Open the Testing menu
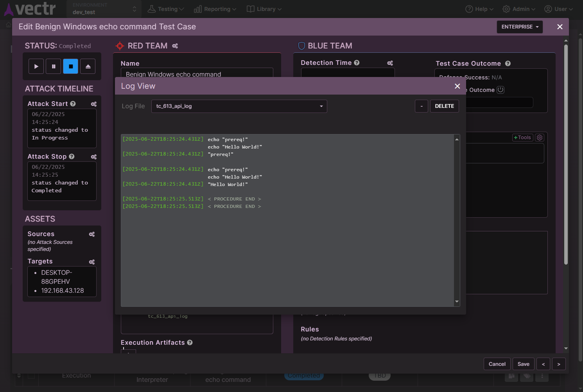 (x=165, y=9)
